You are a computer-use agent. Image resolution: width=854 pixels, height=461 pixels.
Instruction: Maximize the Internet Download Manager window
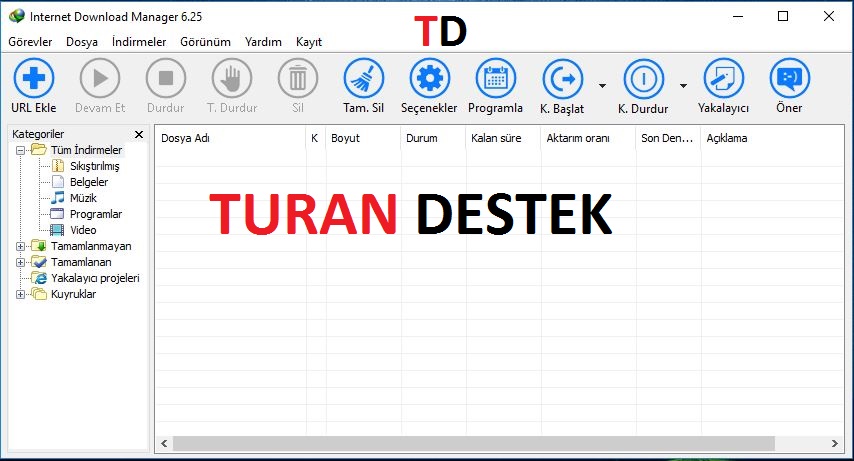click(x=783, y=16)
